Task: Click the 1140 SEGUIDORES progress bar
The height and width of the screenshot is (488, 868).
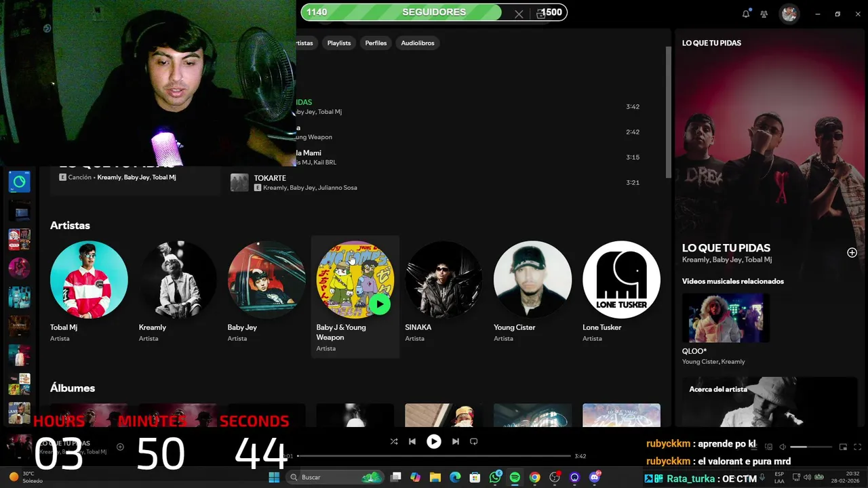Action: coord(434,12)
